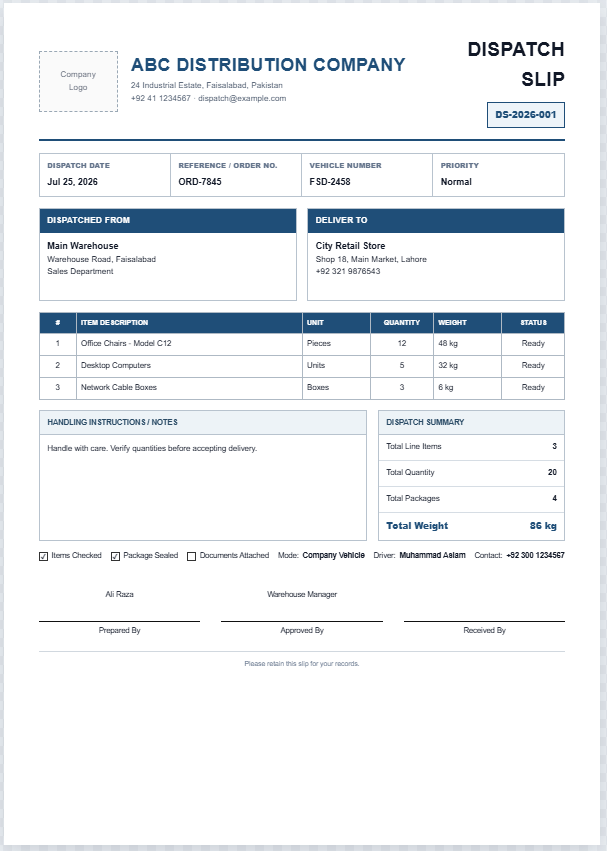607x851 pixels.
Task: Click the Desktop Computers cell
Action: coord(189,366)
